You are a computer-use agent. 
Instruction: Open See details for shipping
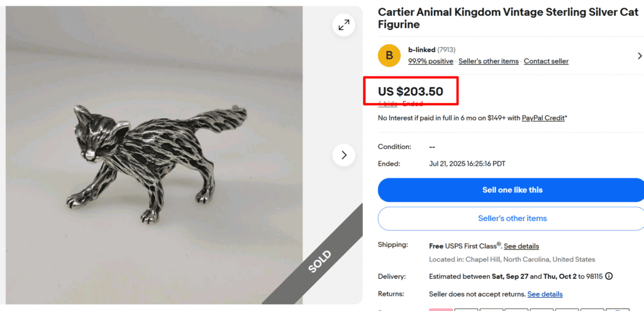[521, 246]
